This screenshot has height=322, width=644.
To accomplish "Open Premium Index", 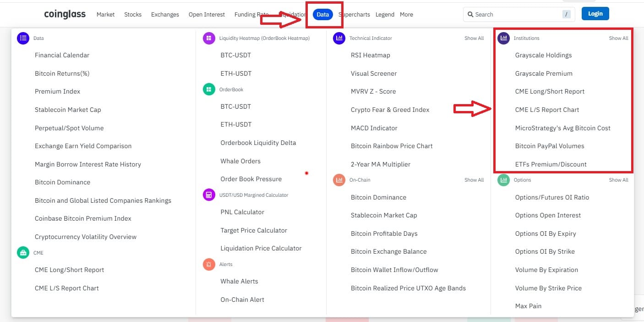I will 57,91.
